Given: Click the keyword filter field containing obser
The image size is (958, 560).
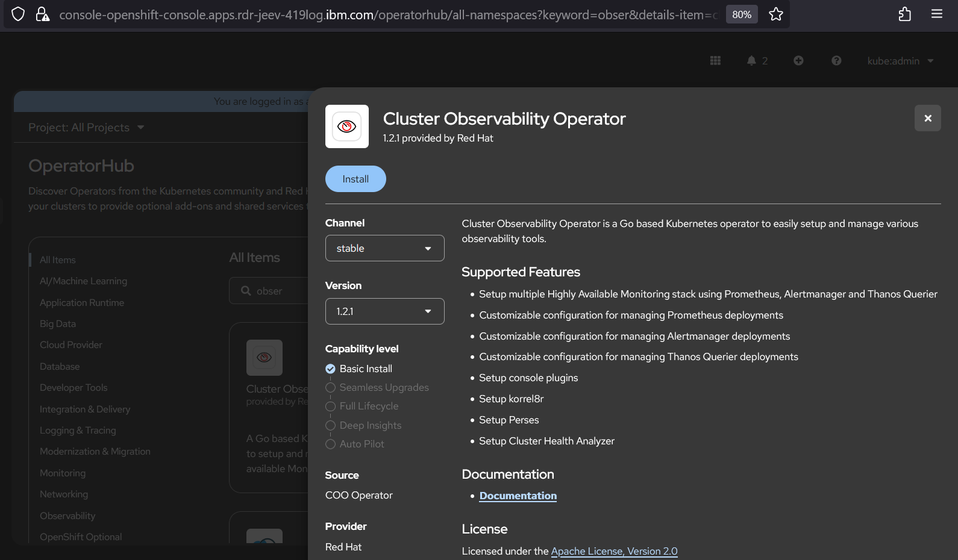Looking at the screenshot, I should pos(269,291).
